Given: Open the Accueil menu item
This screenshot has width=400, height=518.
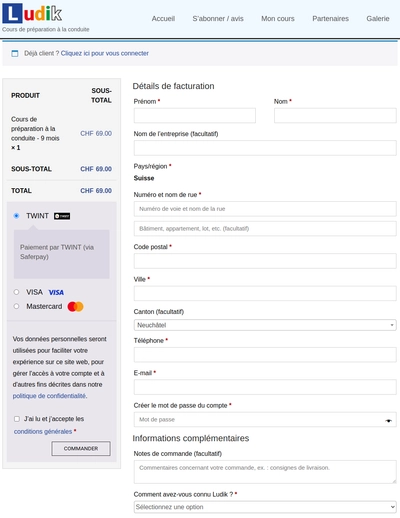Looking at the screenshot, I should (x=163, y=19).
